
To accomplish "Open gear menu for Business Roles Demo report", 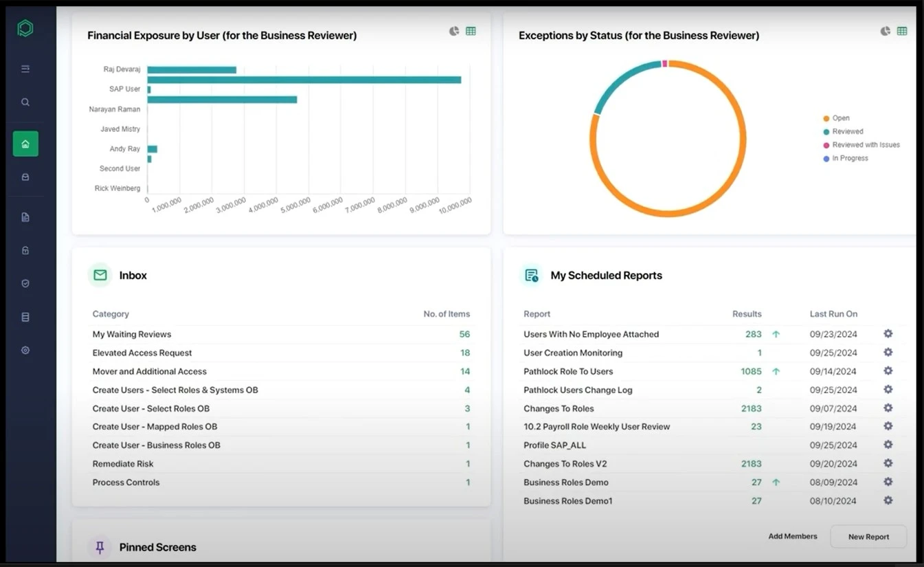I will pyautogui.click(x=888, y=482).
